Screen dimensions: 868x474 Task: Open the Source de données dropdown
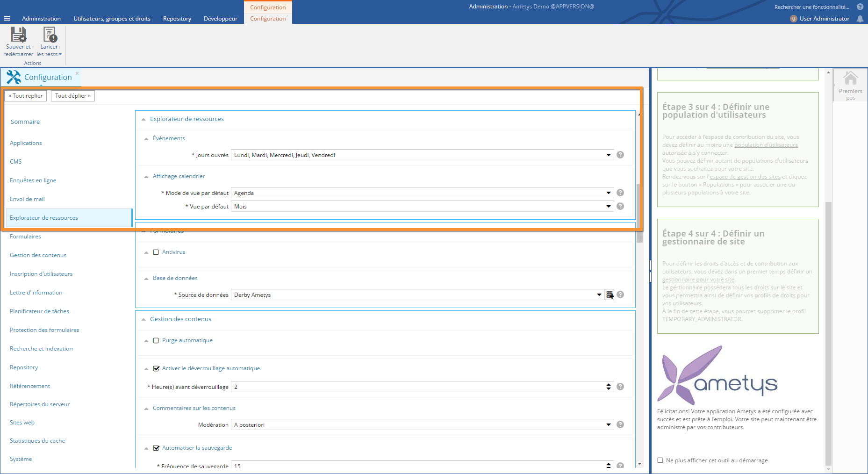pyautogui.click(x=599, y=295)
